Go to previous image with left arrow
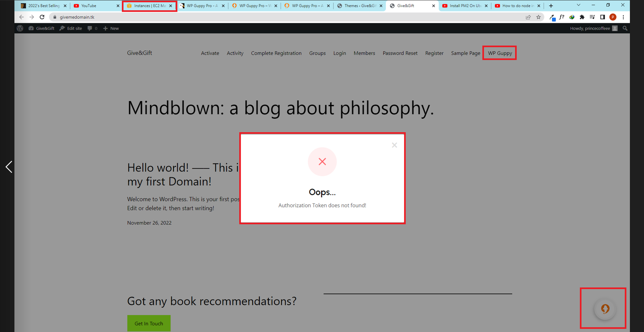This screenshot has width=644, height=332. coord(9,167)
